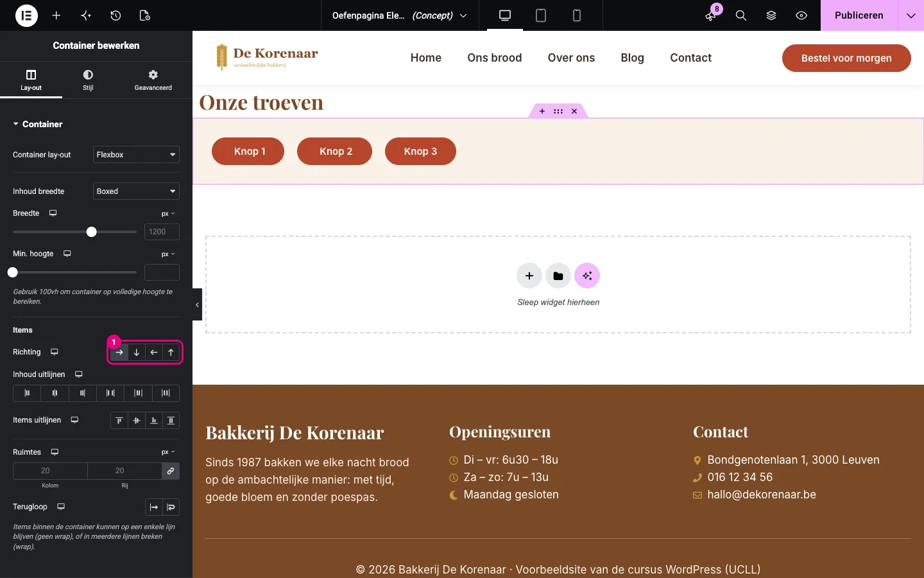The height and width of the screenshot is (578, 924).
Task: Delete container with the handle X icon
Action: [x=574, y=111]
